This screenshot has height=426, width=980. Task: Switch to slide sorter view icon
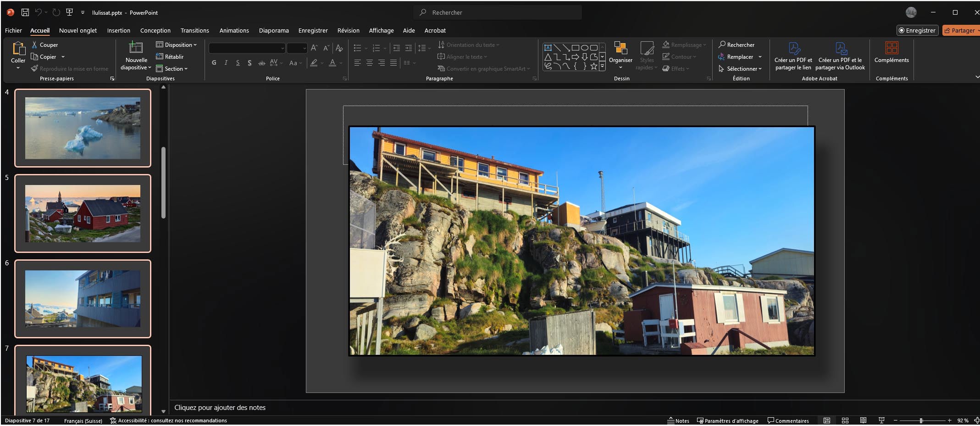[x=845, y=420]
